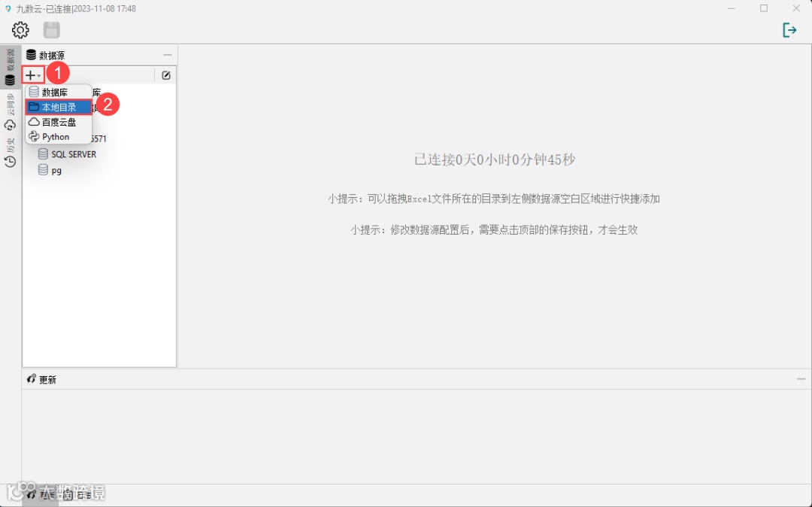812x507 pixels.
Task: Choose Python from the add menu
Action: [x=56, y=136]
